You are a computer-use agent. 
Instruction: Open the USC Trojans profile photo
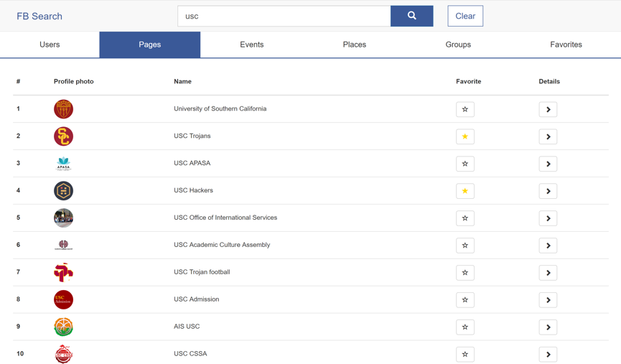tap(63, 136)
